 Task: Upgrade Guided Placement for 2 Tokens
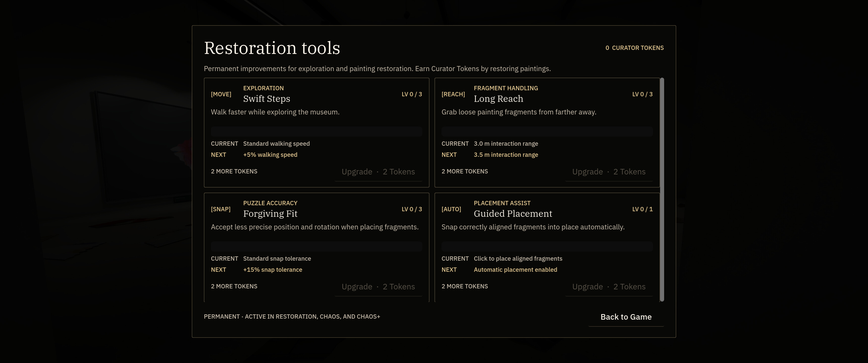pyautogui.click(x=609, y=287)
